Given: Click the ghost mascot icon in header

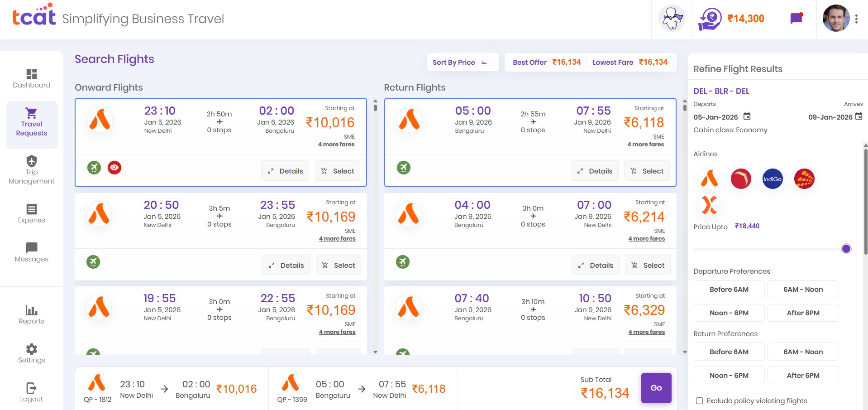Looking at the screenshot, I should [x=672, y=19].
